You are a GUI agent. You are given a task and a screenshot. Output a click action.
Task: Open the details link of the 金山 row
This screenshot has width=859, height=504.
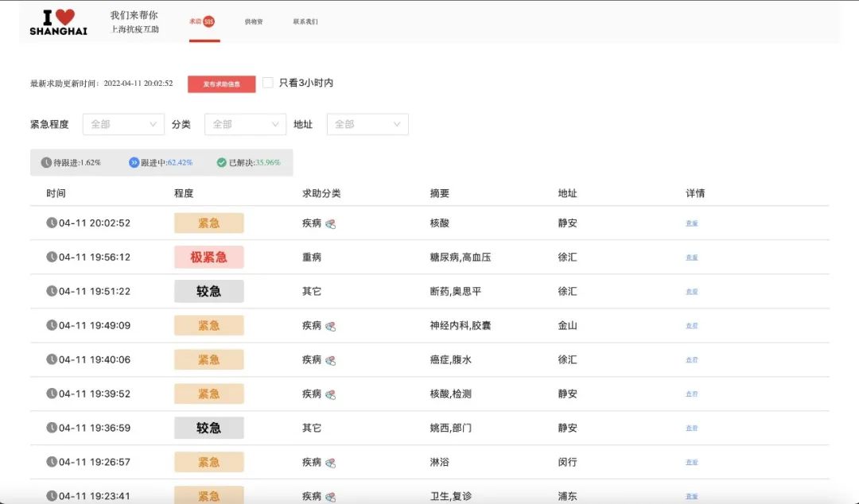pos(692,325)
